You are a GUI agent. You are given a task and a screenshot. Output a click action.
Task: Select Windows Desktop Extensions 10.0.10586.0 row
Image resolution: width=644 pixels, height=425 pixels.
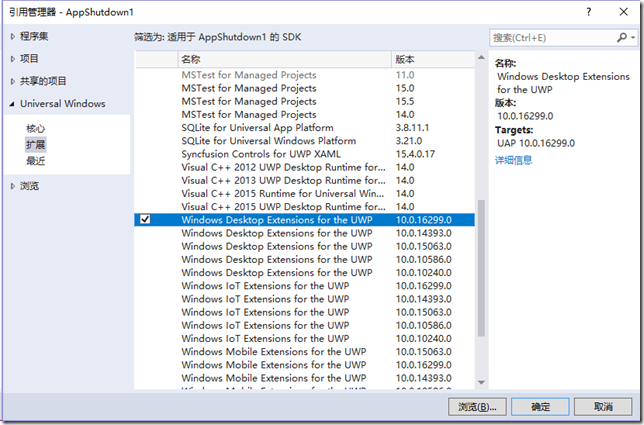pyautogui.click(x=305, y=260)
